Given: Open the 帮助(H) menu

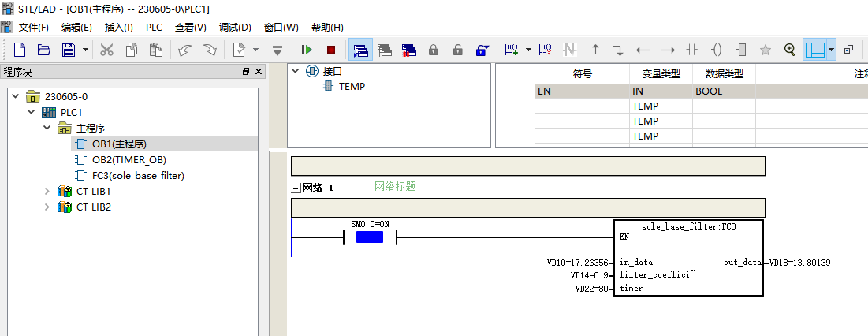Looking at the screenshot, I should pyautogui.click(x=327, y=27).
